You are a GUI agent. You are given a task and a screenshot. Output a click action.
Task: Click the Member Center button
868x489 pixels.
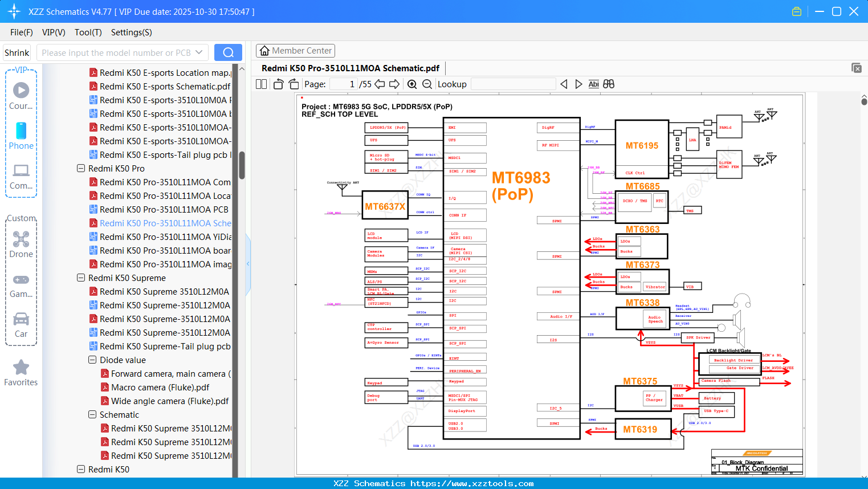[x=295, y=50]
